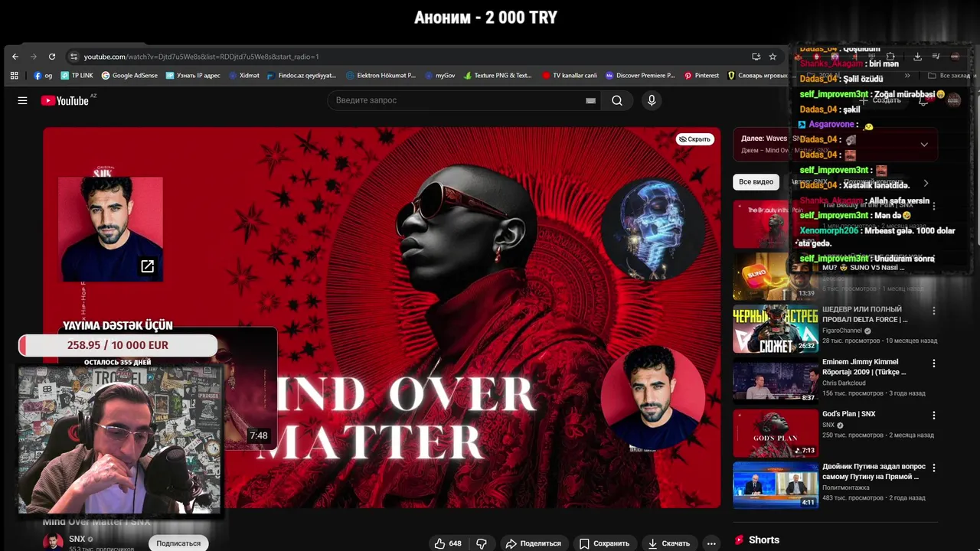Screen dimensions: 980x551
Task: Open options for Delta Force video
Action: pos(933,311)
